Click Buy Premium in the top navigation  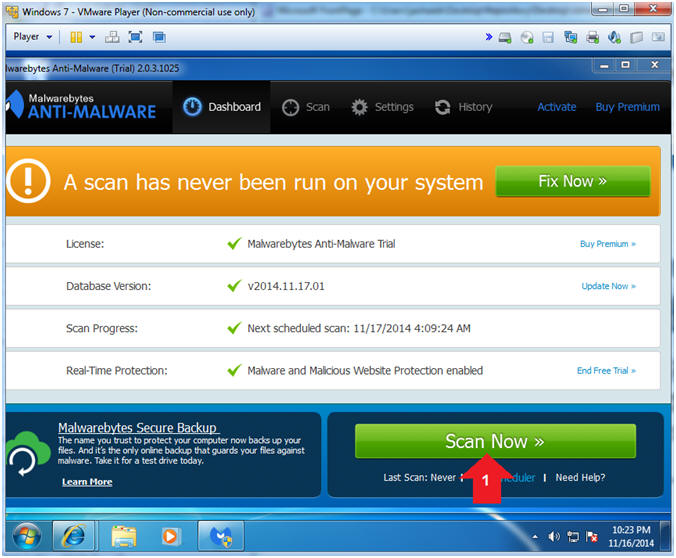[627, 107]
